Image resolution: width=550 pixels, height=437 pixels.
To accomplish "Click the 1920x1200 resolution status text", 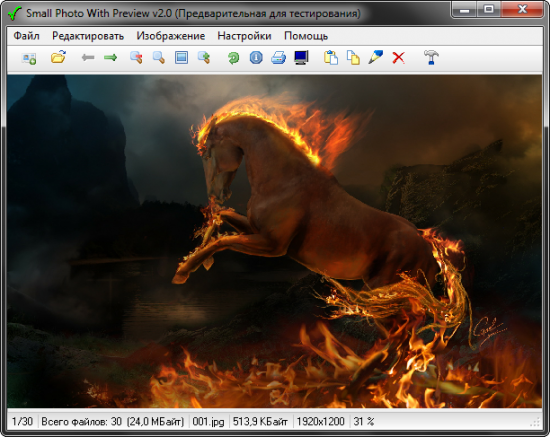I will [x=321, y=421].
